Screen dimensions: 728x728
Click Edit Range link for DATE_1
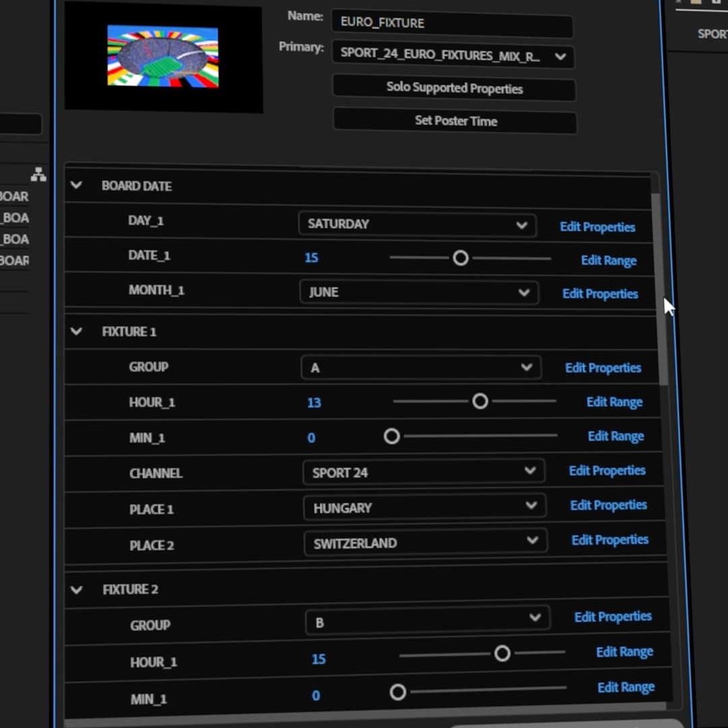(608, 260)
